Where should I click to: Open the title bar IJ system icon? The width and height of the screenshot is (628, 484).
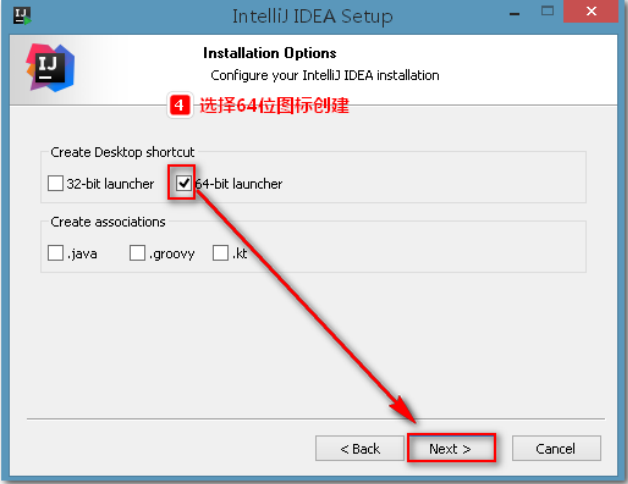pos(22,16)
